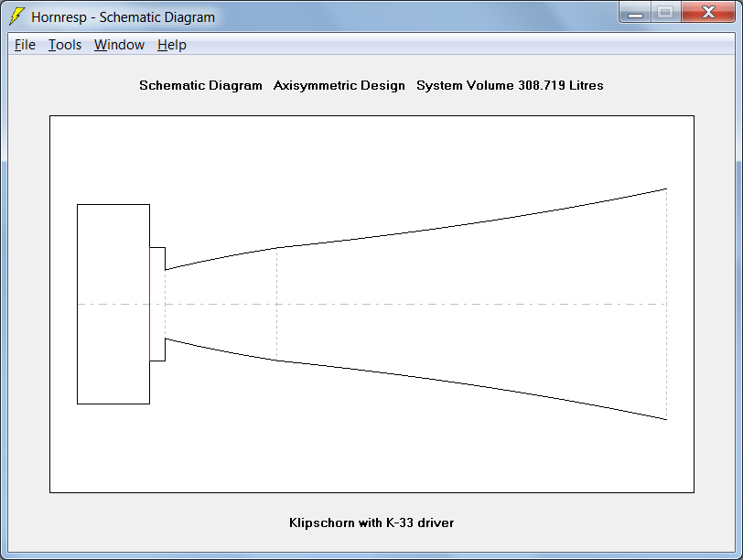Click the disabled maximize button
Screen dimensions: 743x560
pyautogui.click(x=666, y=13)
